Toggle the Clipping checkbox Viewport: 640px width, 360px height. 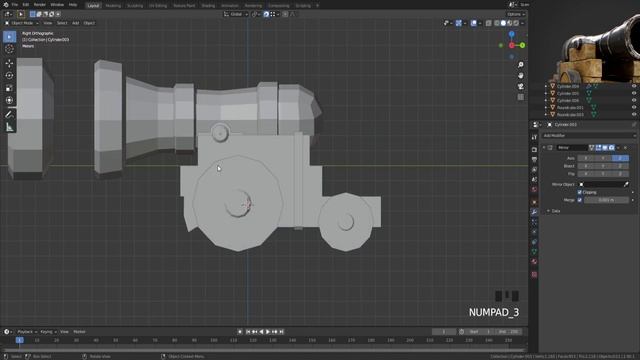click(x=580, y=192)
